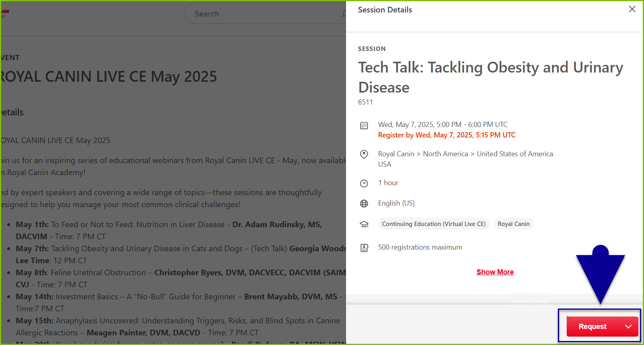
Task: Click the clock duration icon
Action: [364, 184]
